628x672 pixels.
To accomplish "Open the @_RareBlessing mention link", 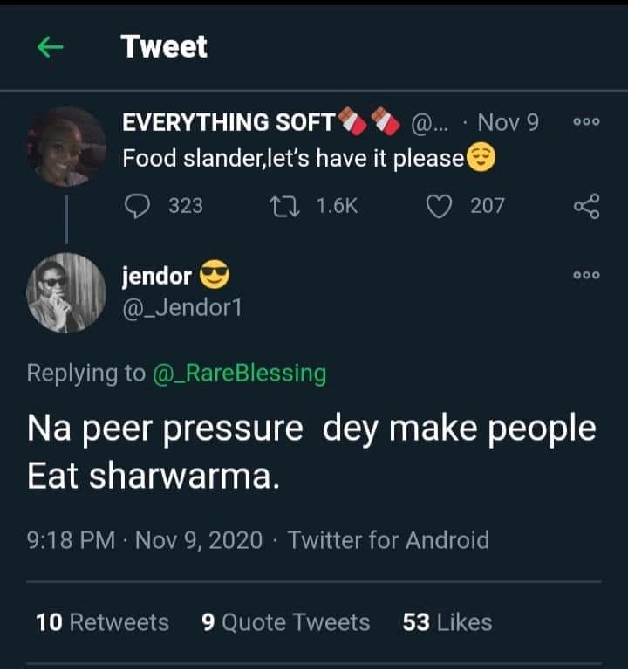I will 239,374.
